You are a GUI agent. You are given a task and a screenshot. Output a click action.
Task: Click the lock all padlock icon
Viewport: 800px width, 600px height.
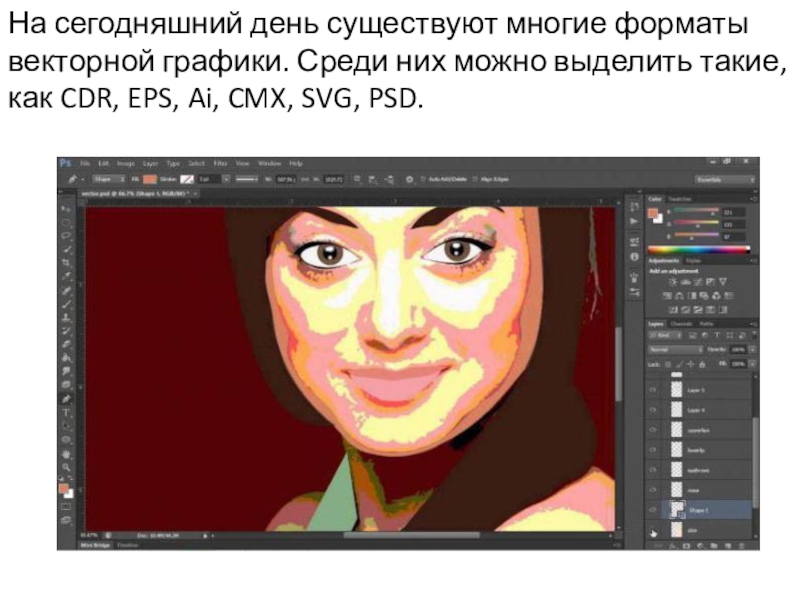(702, 364)
